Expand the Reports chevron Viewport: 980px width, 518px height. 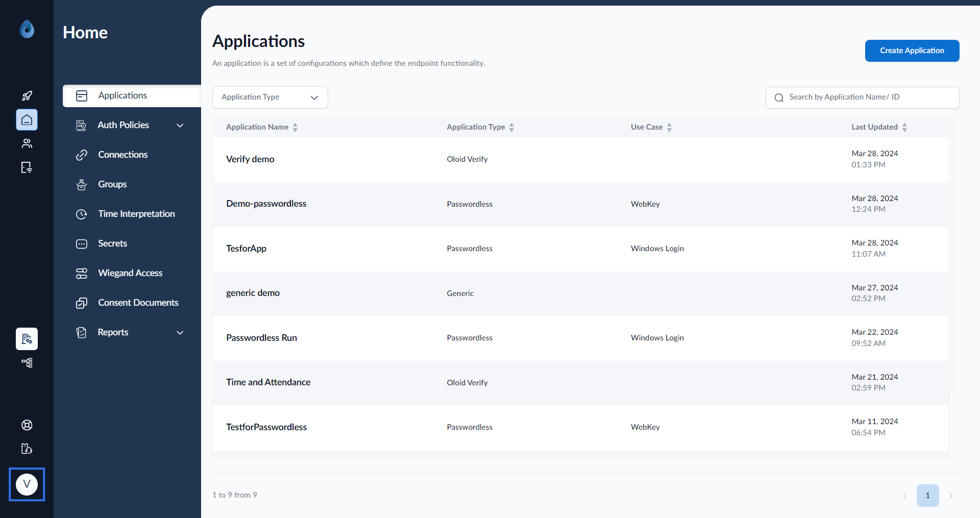[x=180, y=333]
